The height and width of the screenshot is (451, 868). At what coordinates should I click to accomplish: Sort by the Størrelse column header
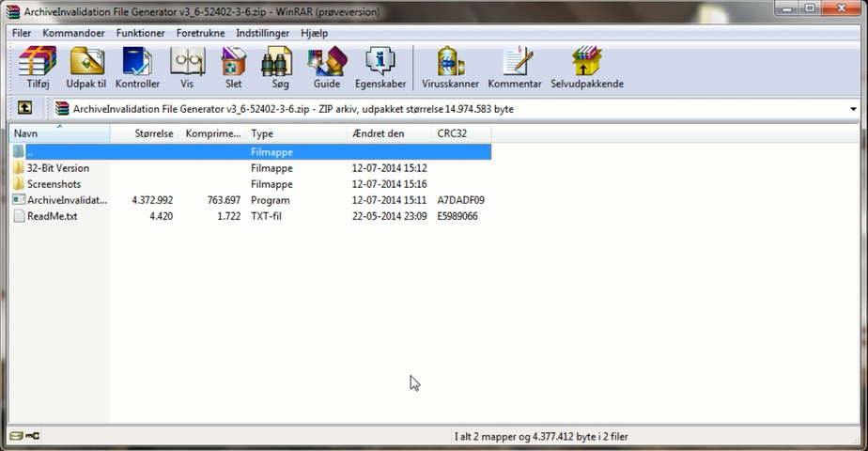point(144,133)
